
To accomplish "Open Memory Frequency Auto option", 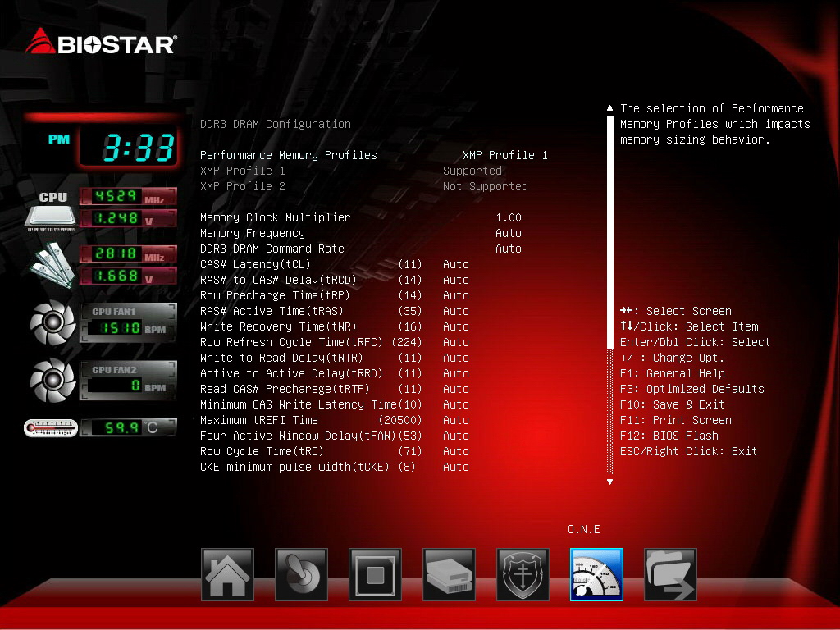I will tap(509, 233).
